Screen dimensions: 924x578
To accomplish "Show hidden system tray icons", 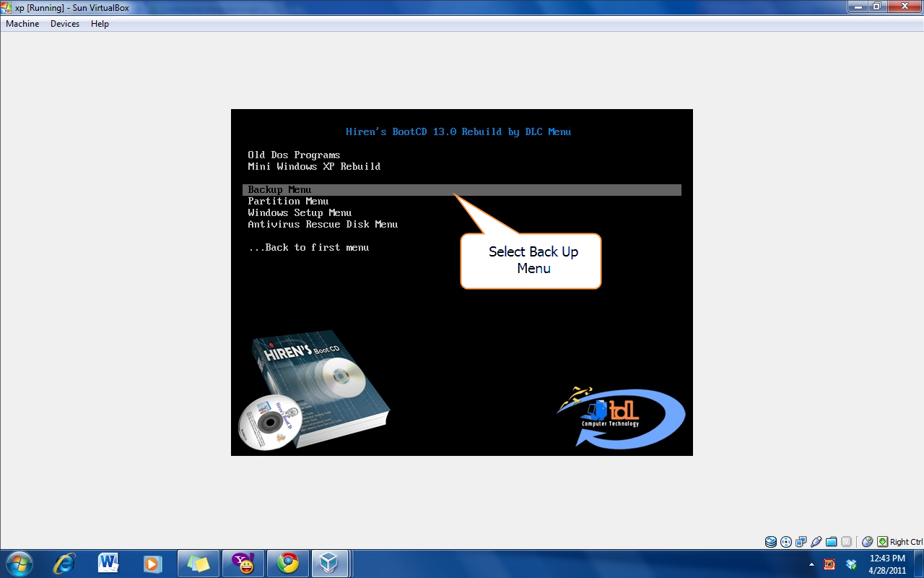I will point(811,564).
